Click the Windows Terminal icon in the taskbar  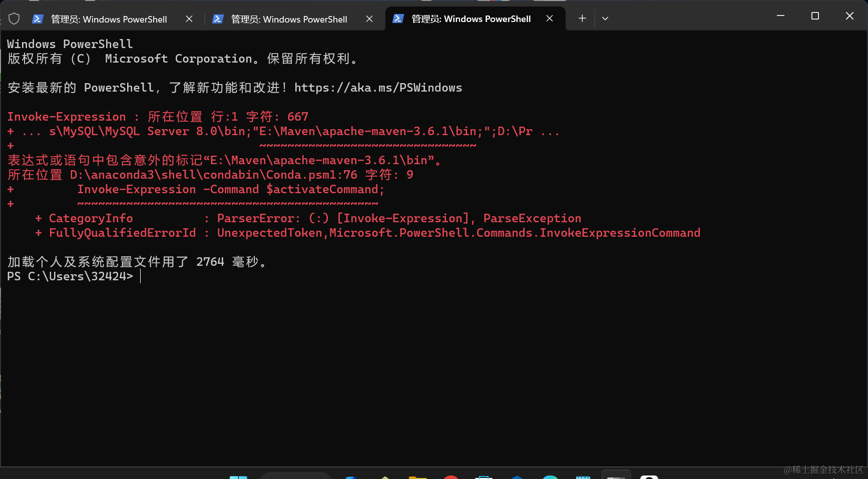[616, 476]
